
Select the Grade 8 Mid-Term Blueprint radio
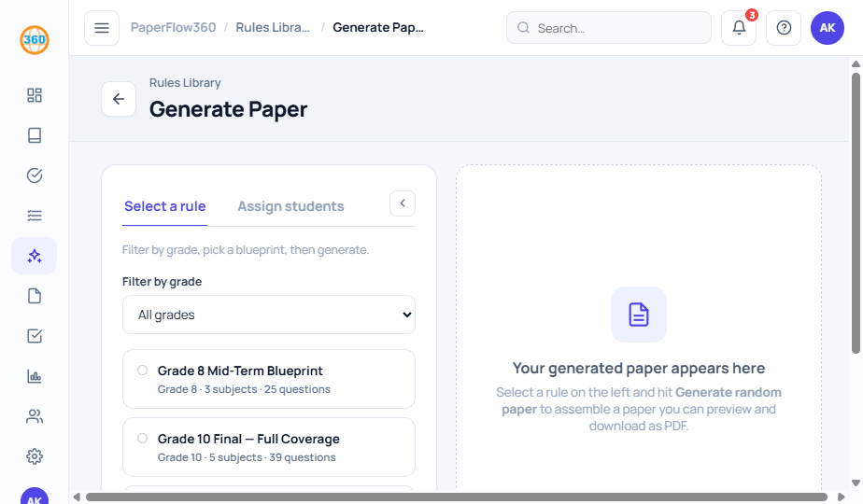[x=143, y=371]
